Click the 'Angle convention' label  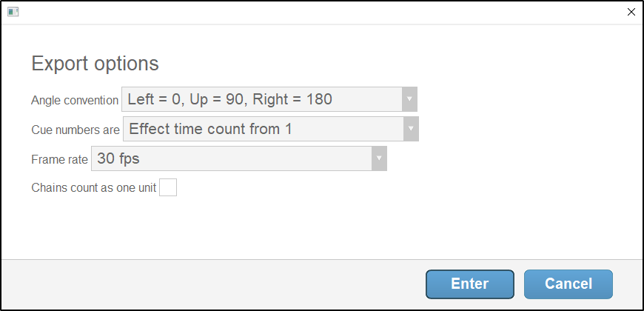coord(75,100)
